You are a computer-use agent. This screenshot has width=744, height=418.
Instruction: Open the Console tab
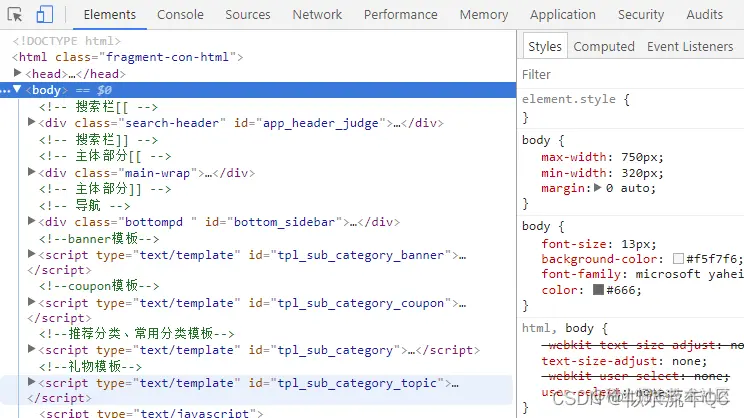(180, 15)
